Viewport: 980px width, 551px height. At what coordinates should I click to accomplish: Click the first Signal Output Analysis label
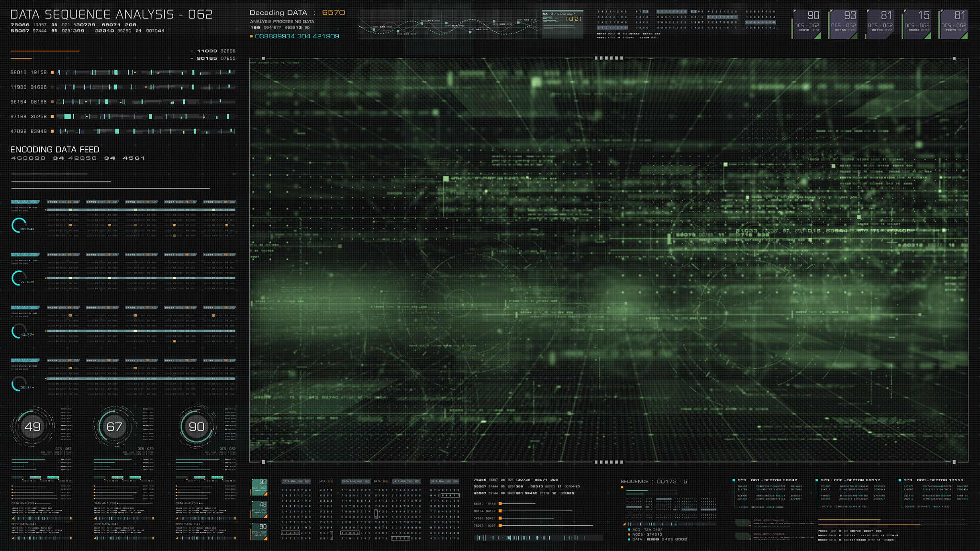coord(768,520)
